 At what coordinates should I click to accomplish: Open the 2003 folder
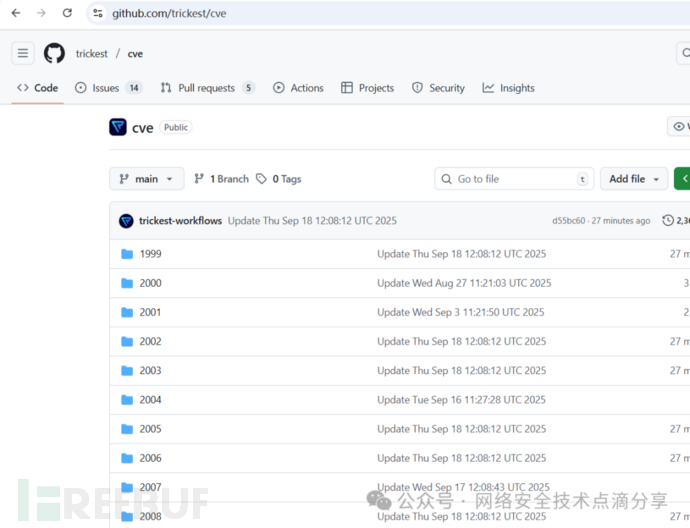[x=150, y=370]
